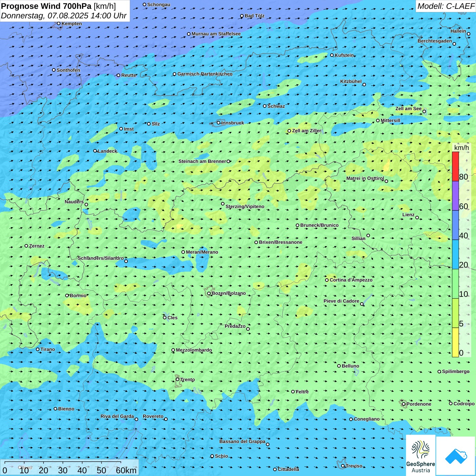This screenshot has width=476, height=476.
Task: Select the Lienz city marker
Action: [417, 218]
